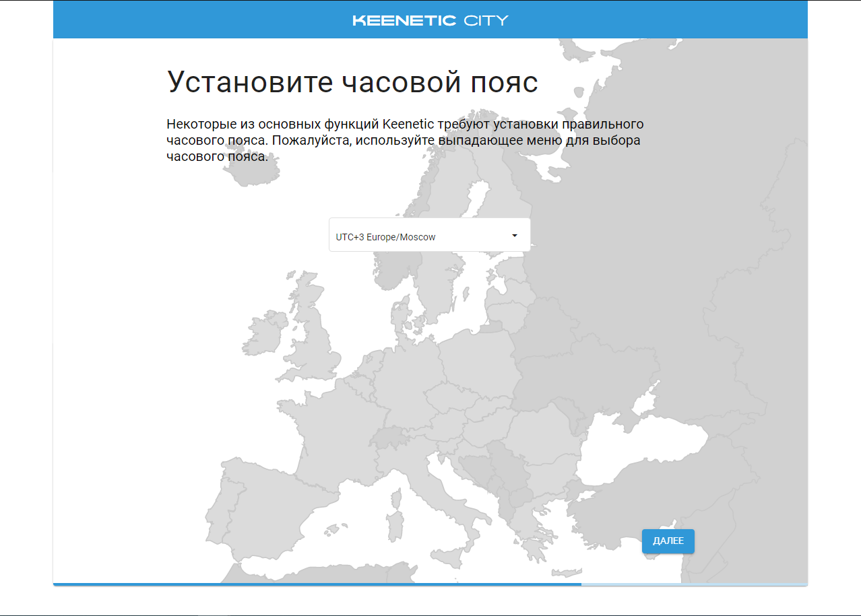Click the time zone description paragraph
The height and width of the screenshot is (616, 861).
point(404,141)
